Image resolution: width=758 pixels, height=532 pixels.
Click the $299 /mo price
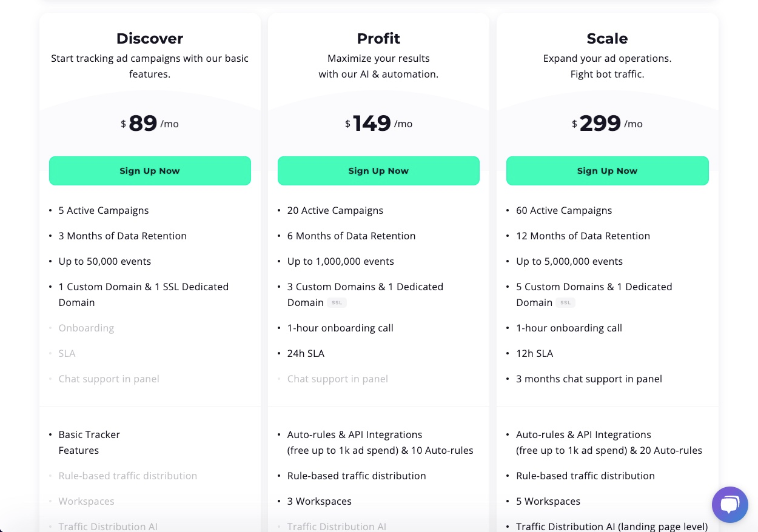click(607, 124)
